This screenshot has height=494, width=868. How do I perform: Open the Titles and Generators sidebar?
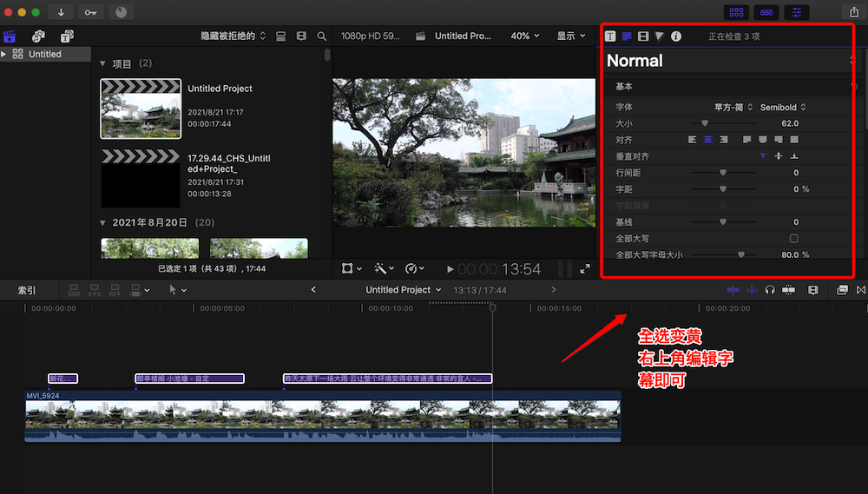click(67, 36)
